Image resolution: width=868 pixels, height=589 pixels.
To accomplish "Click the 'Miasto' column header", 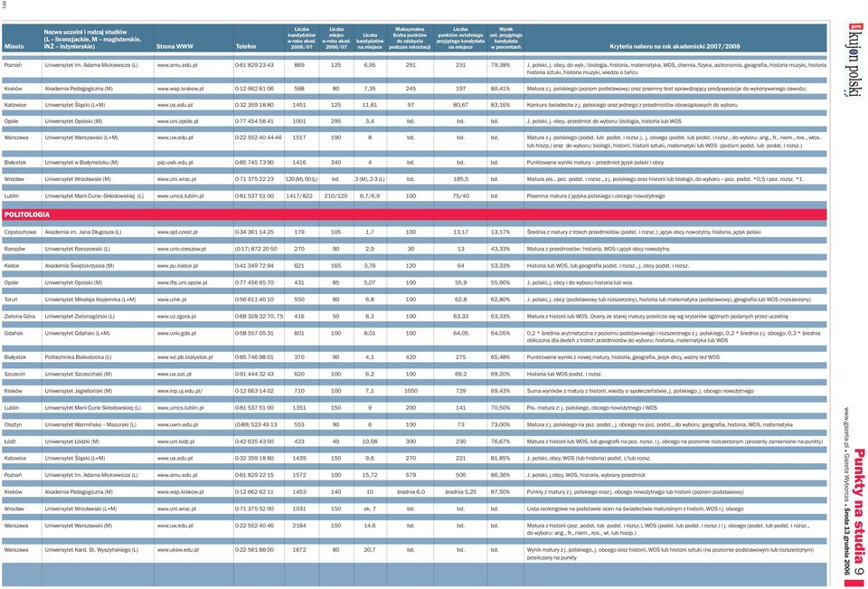I will pos(14,46).
